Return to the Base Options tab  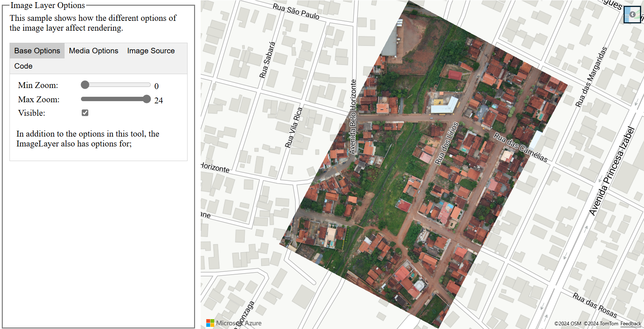click(x=36, y=51)
